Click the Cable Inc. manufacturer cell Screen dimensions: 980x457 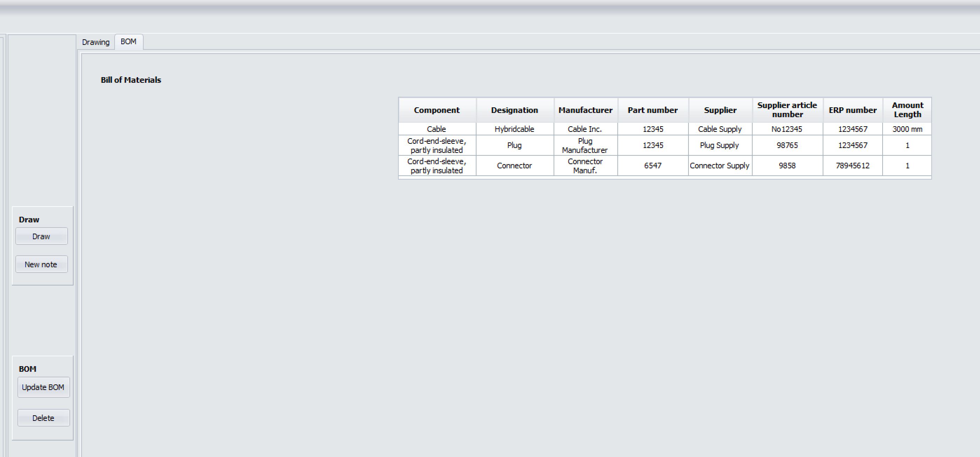coord(585,129)
